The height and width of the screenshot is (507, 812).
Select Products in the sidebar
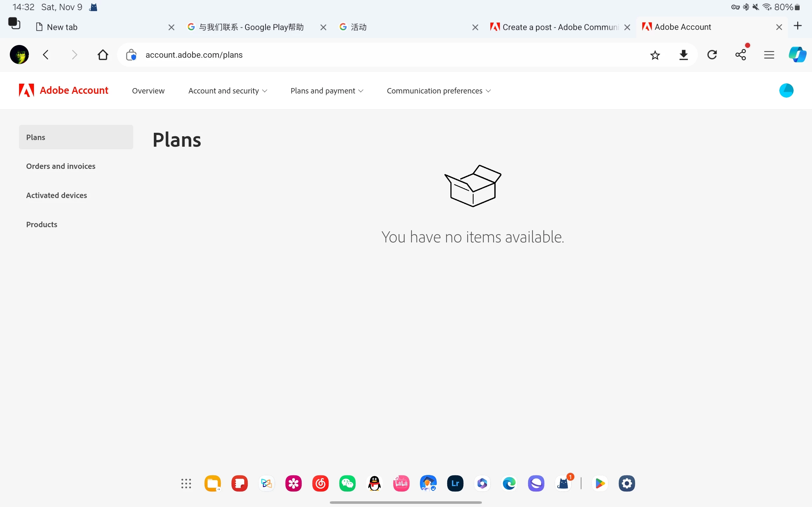[x=42, y=225]
